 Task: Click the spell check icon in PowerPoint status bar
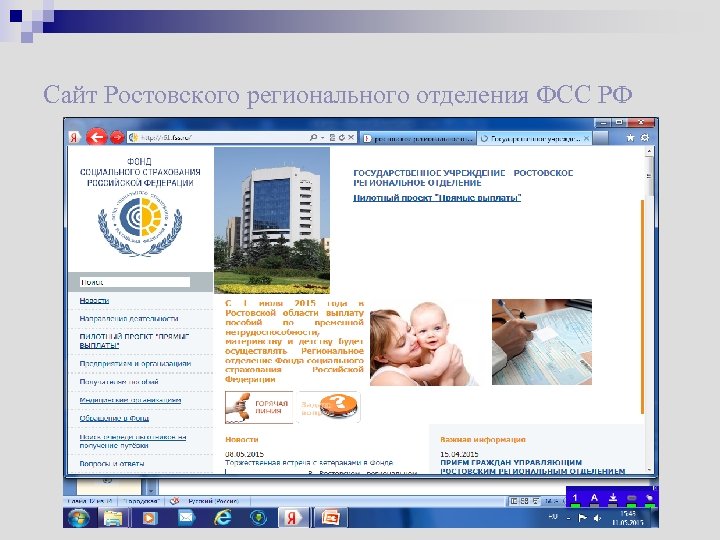174,501
